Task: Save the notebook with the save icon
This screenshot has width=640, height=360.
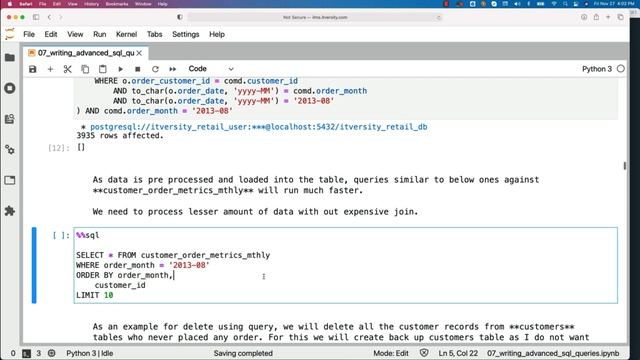Action: click(x=33, y=69)
